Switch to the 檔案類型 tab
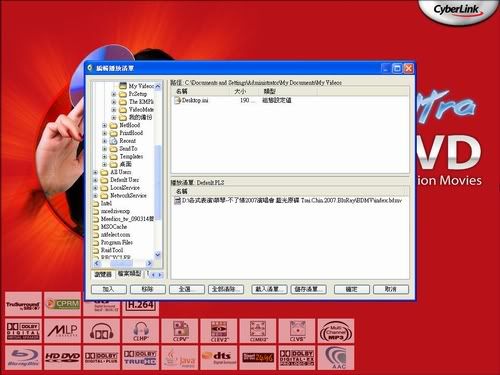 129,274
